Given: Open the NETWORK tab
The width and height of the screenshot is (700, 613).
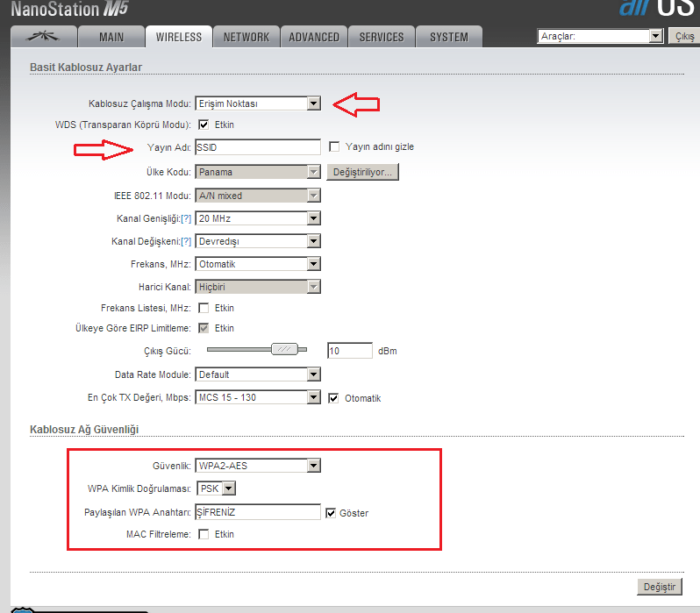Looking at the screenshot, I should coord(246,37).
